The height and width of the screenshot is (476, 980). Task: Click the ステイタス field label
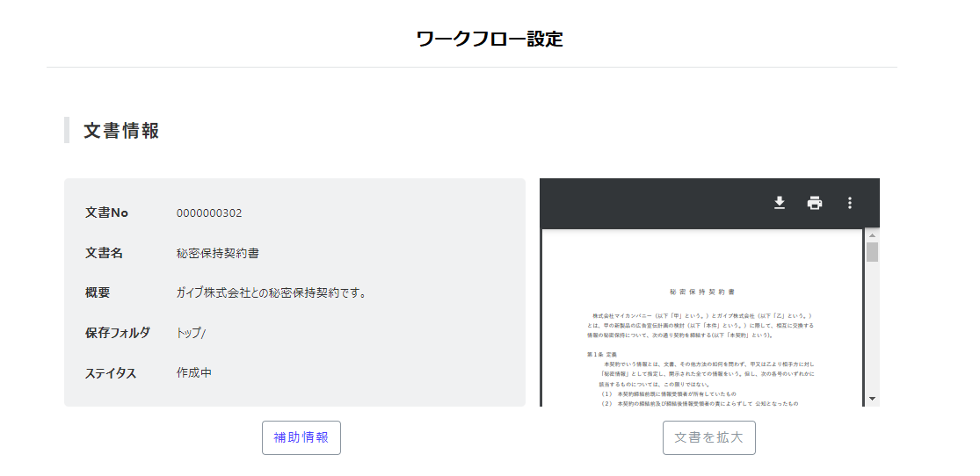click(x=111, y=373)
